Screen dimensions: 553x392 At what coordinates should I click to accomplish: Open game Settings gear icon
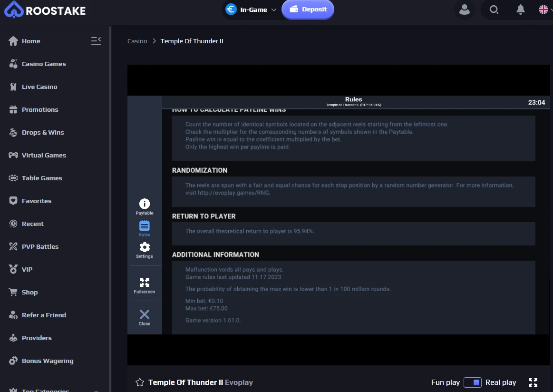coord(144,247)
